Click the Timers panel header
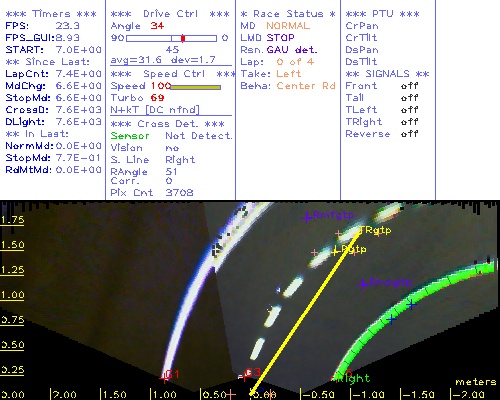This screenshot has height=400, width=500. (51, 14)
